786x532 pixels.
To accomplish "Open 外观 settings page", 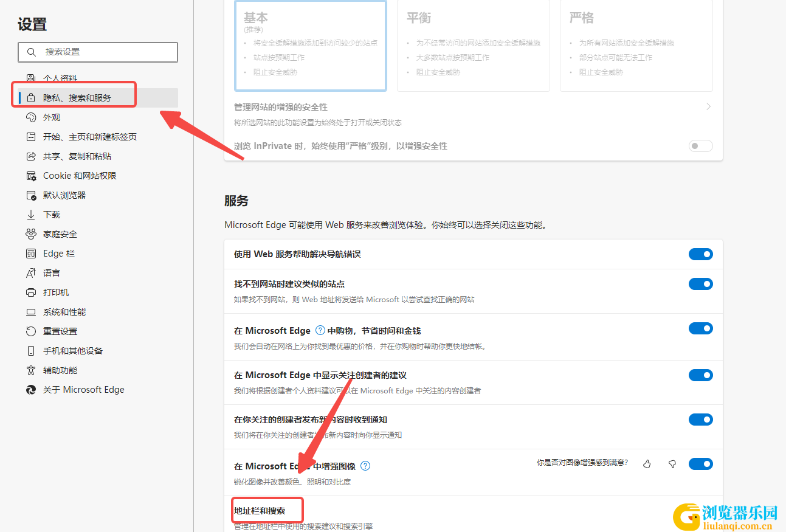I will click(98, 117).
